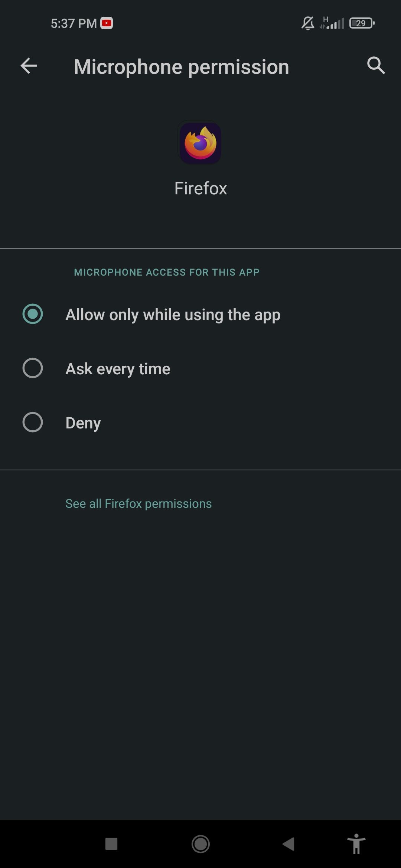Select Allow only while using the app
The height and width of the screenshot is (868, 401).
click(173, 314)
